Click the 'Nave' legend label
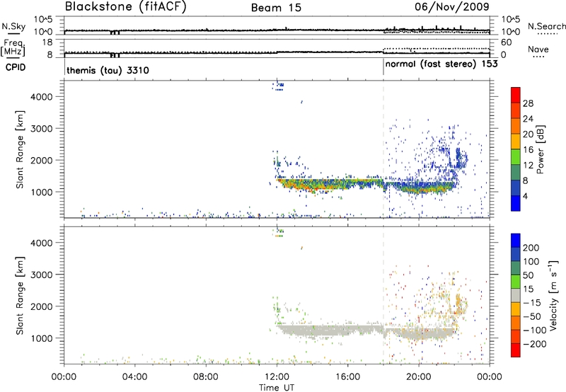 (x=538, y=49)
